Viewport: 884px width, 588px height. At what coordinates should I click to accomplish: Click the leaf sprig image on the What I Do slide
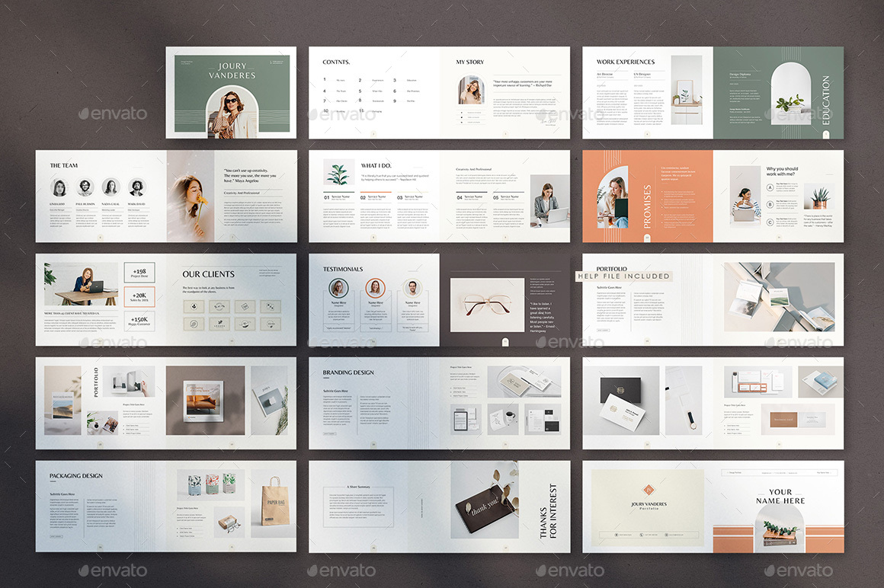338,171
